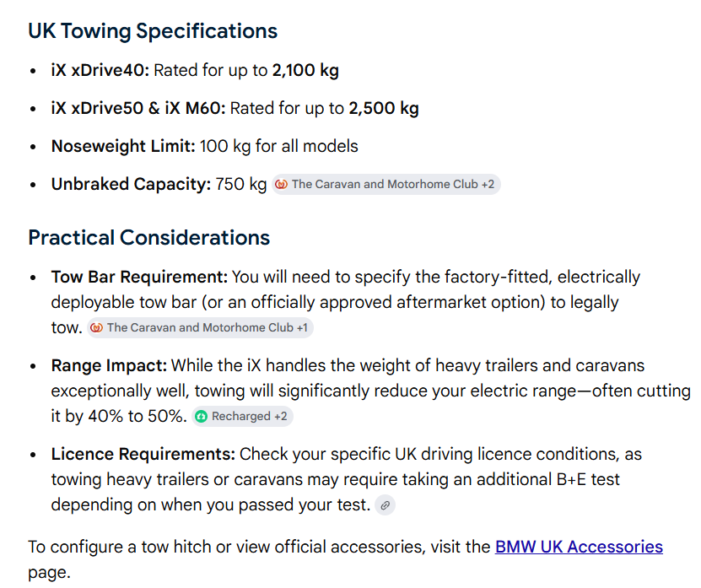Click the Caravan Club logo in Tow Bar citation
This screenshot has width=701, height=588.
(96, 328)
